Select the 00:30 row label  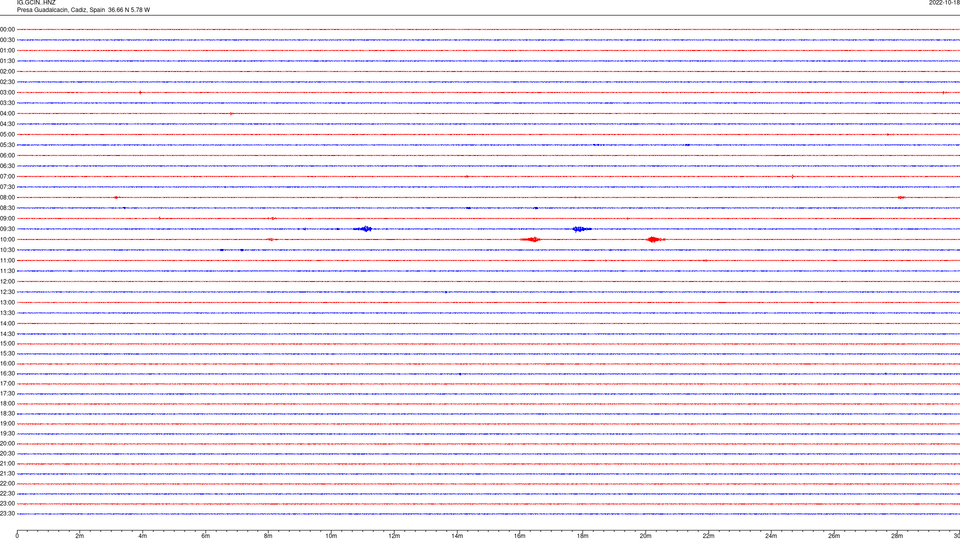[x=7, y=40]
